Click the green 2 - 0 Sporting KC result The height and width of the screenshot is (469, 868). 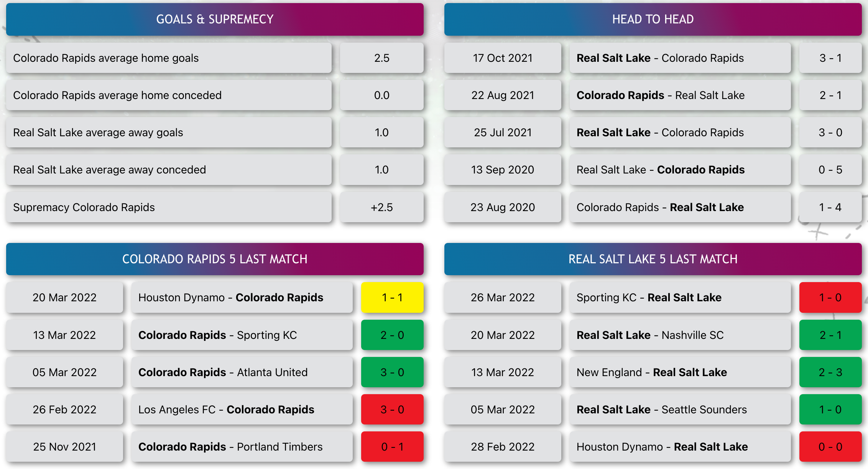(x=392, y=335)
